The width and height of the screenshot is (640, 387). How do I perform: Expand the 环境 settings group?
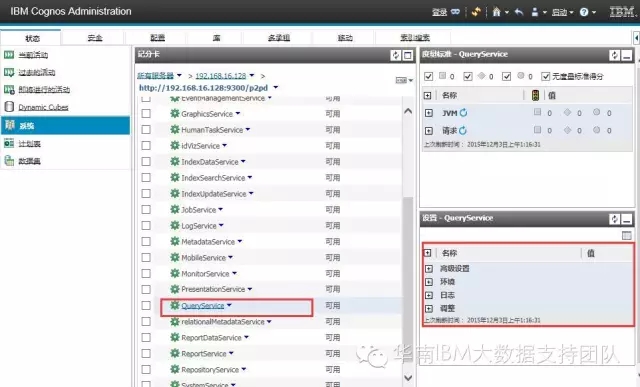pos(429,282)
